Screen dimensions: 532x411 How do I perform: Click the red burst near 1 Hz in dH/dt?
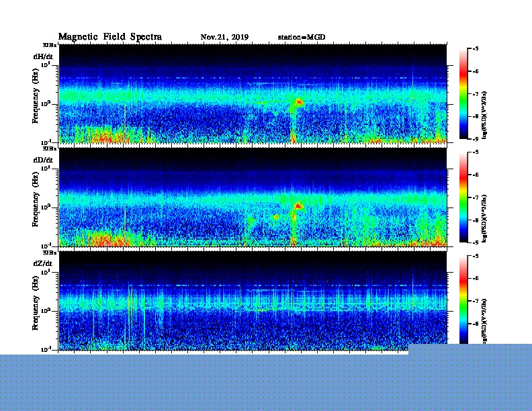click(299, 101)
